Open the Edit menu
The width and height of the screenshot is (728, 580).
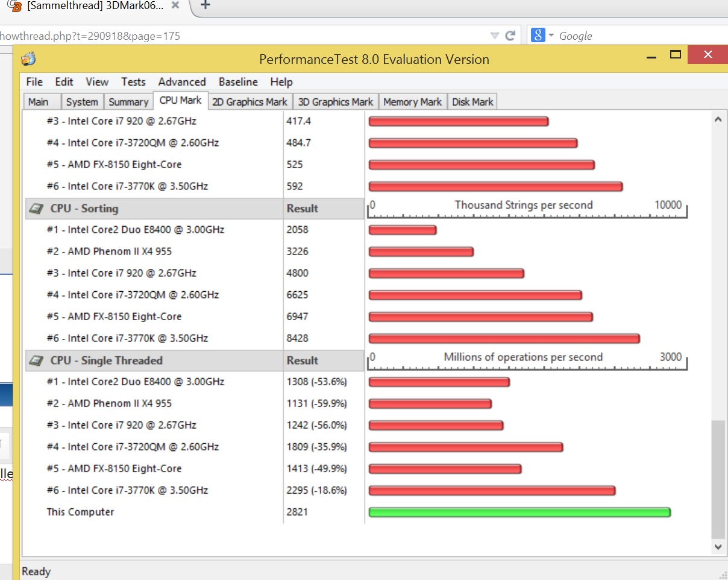point(64,82)
